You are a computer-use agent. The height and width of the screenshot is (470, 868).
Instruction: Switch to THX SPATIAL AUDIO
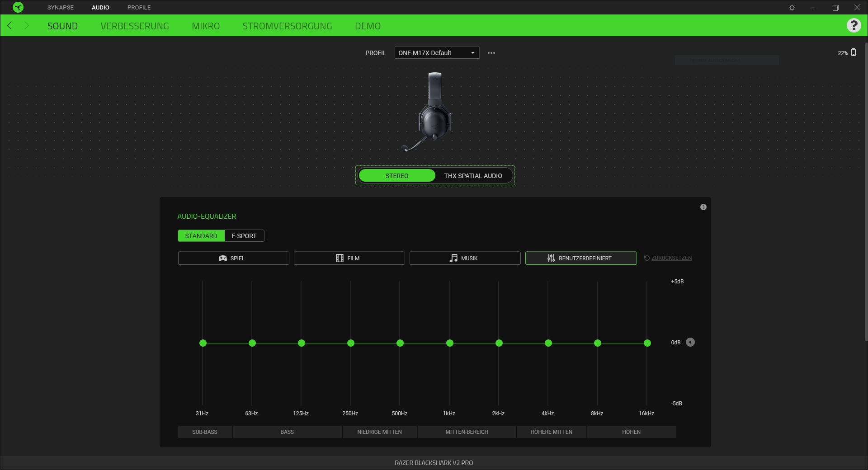point(473,176)
